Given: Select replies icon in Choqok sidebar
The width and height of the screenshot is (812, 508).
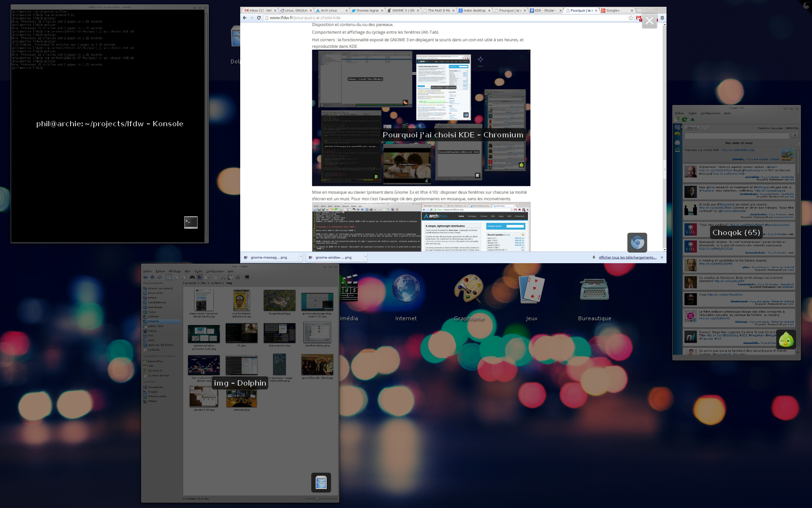Looking at the screenshot, I should 677,134.
